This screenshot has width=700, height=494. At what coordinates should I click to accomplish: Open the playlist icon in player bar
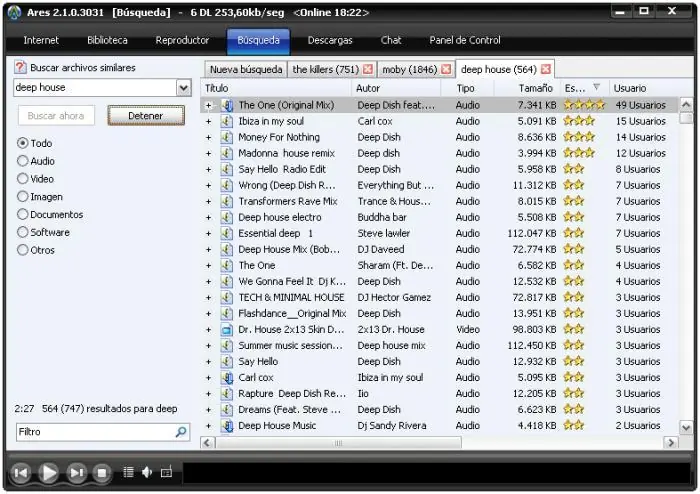(128, 472)
